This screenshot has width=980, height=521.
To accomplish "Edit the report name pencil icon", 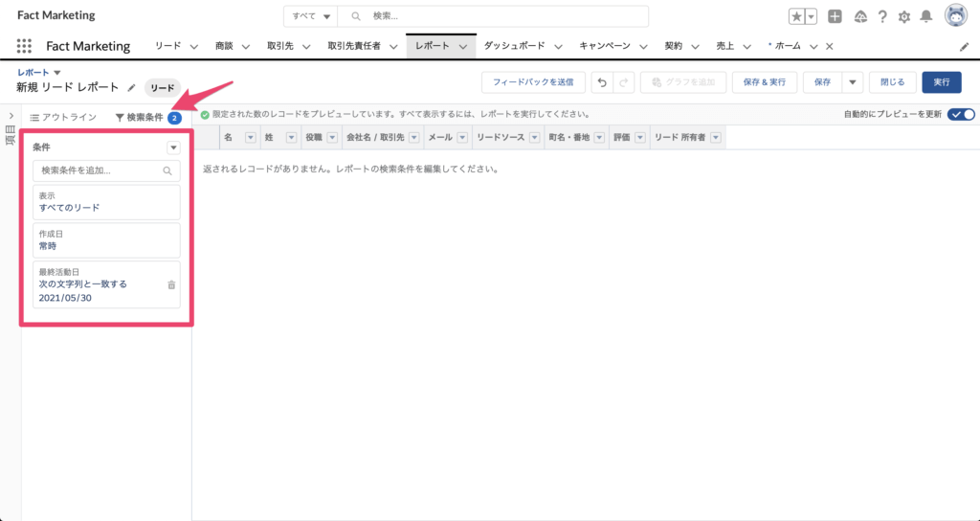I will coord(131,87).
